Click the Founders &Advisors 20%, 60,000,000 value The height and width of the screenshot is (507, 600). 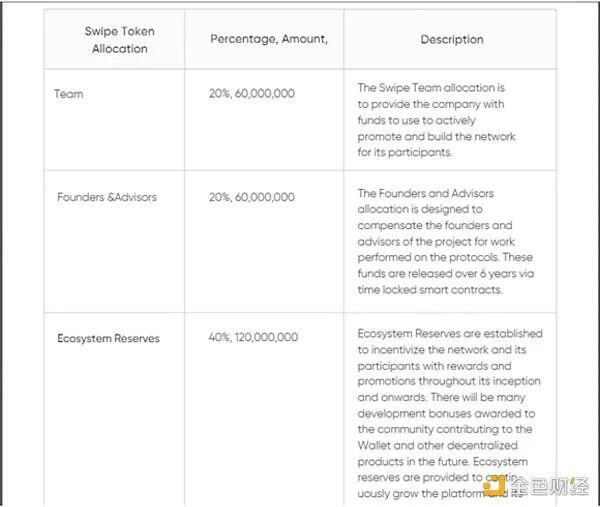[251, 197]
